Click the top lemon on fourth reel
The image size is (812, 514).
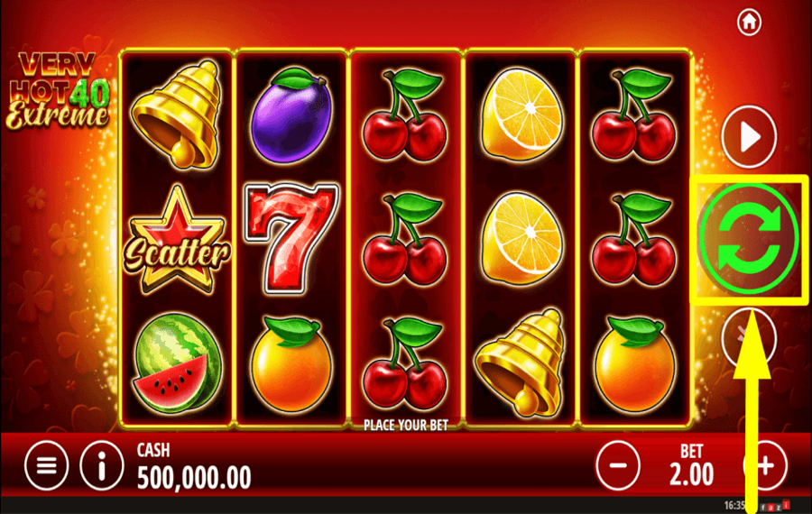coord(522,114)
